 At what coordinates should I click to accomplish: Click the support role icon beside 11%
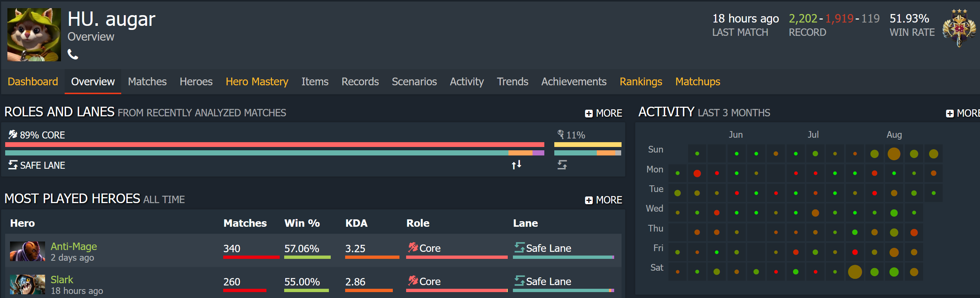point(560,134)
